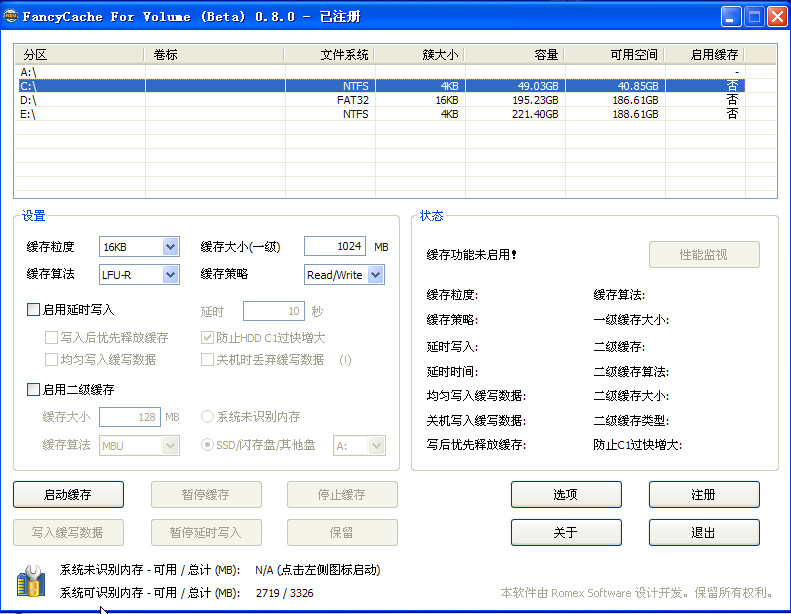Click the 启用缓存 column header
The height and width of the screenshot is (614, 791).
point(704,54)
